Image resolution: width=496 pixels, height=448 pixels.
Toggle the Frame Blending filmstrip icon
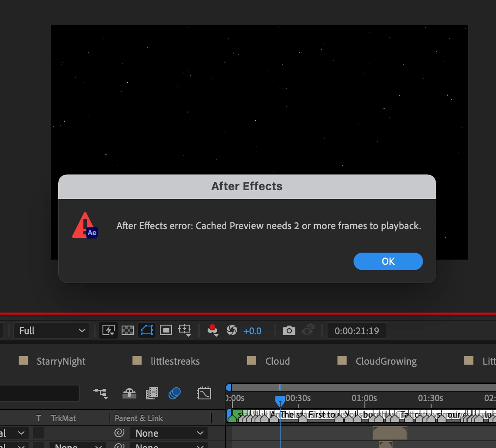[152, 393]
